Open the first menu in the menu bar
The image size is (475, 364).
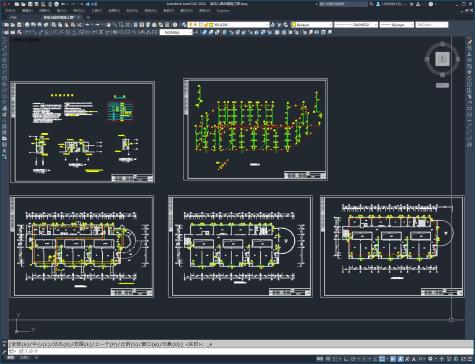click(x=9, y=11)
